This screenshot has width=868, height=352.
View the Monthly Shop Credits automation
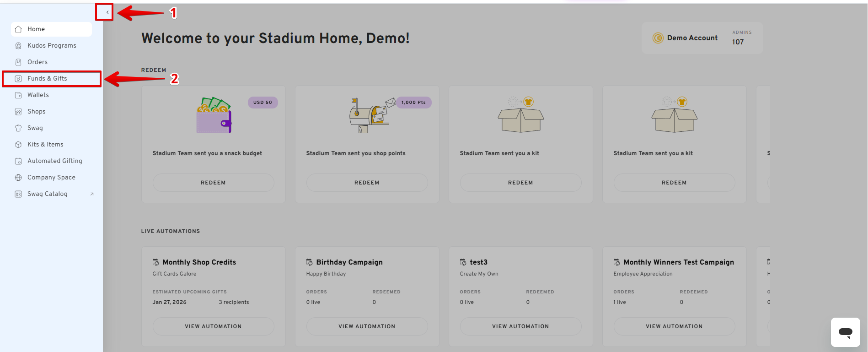click(213, 326)
